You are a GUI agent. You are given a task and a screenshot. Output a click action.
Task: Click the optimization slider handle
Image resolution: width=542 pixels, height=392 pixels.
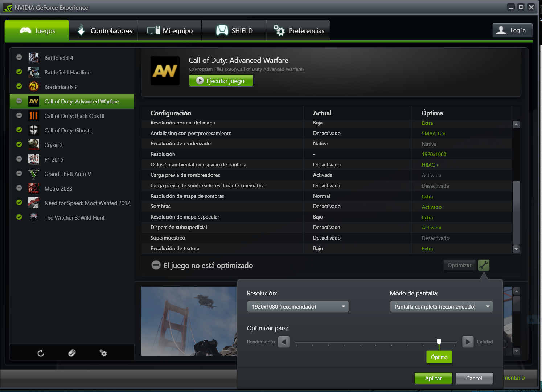pyautogui.click(x=439, y=342)
